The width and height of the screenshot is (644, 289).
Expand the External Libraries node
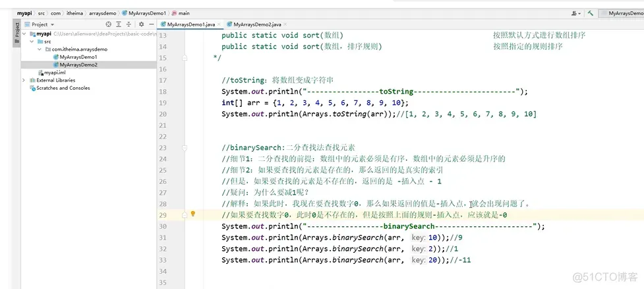tap(24, 80)
